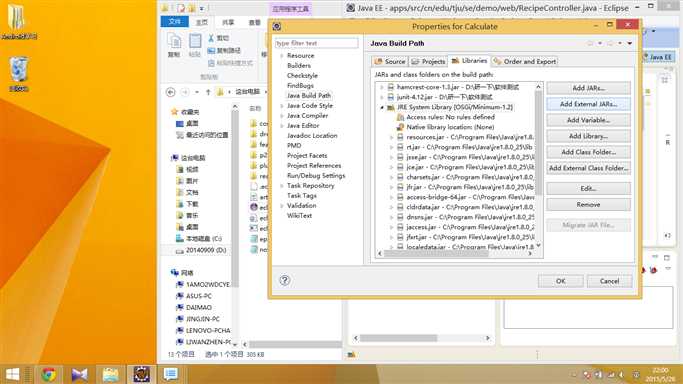
Task: Open the 共享 ribbon tab in File Explorer
Action: pyautogui.click(x=228, y=22)
